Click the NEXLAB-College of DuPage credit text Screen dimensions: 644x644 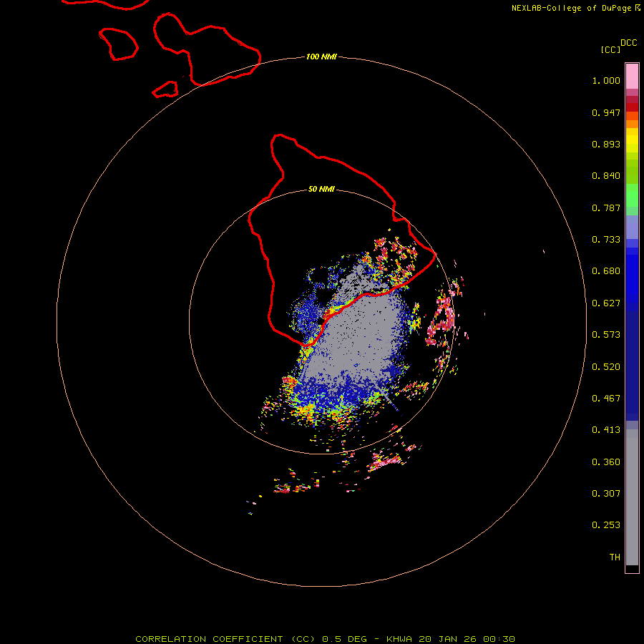(x=572, y=8)
